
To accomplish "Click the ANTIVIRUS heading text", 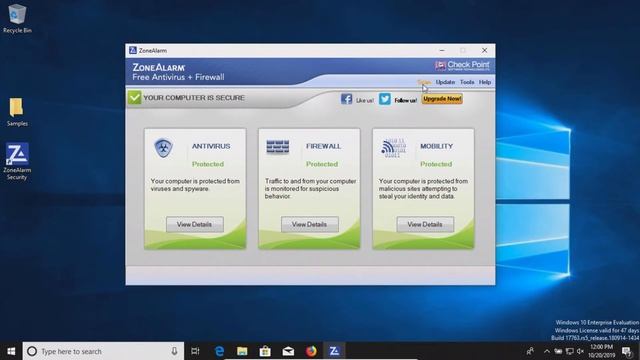I will [211, 146].
